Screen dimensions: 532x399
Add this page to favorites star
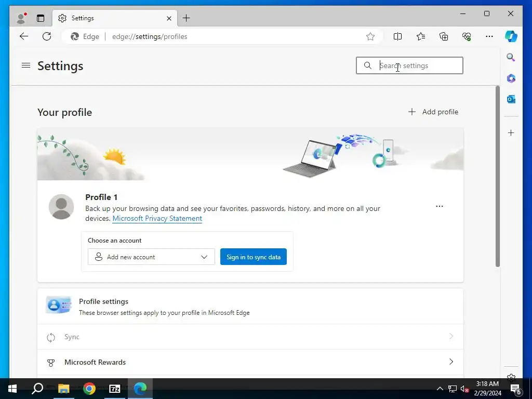[370, 36]
